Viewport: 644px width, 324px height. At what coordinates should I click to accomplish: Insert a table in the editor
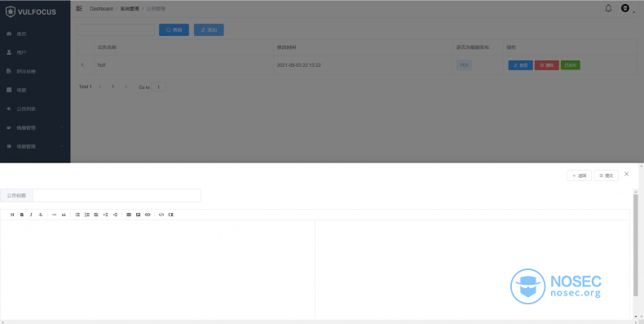pos(129,215)
